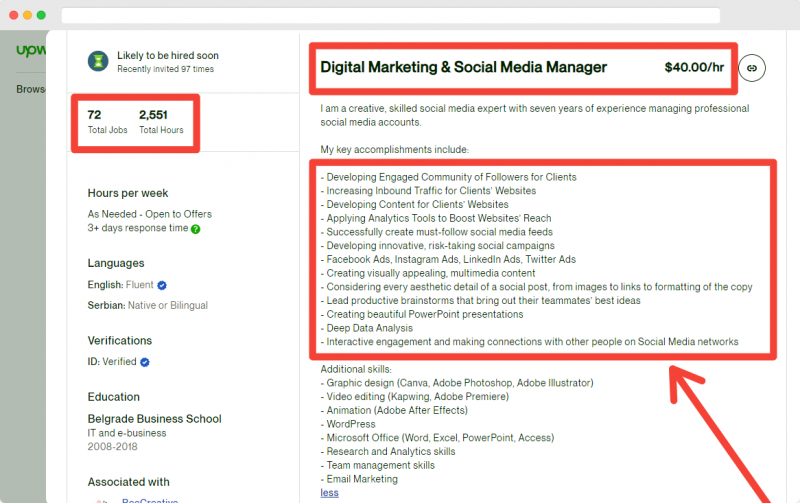Click the '2008-2018' education dates

tap(112, 447)
